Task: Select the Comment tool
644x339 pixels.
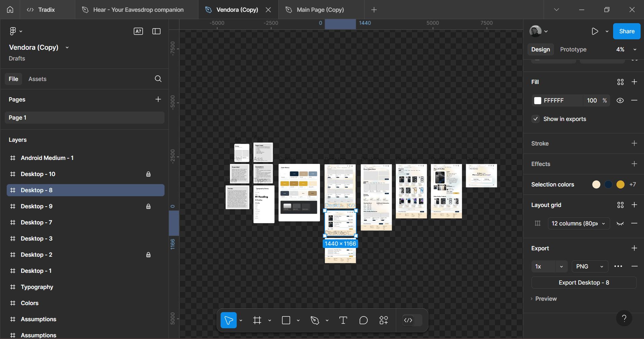Action: point(364,320)
